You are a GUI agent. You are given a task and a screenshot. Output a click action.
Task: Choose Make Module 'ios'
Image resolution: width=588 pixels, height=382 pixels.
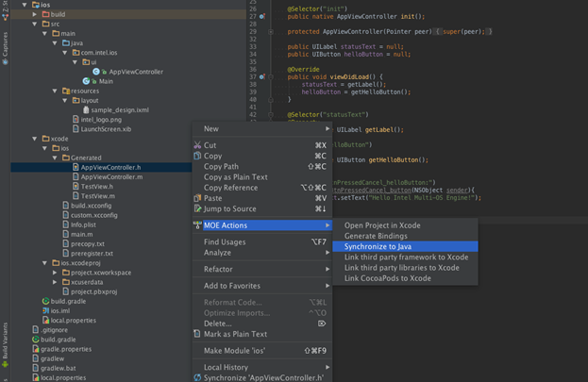coord(262,351)
